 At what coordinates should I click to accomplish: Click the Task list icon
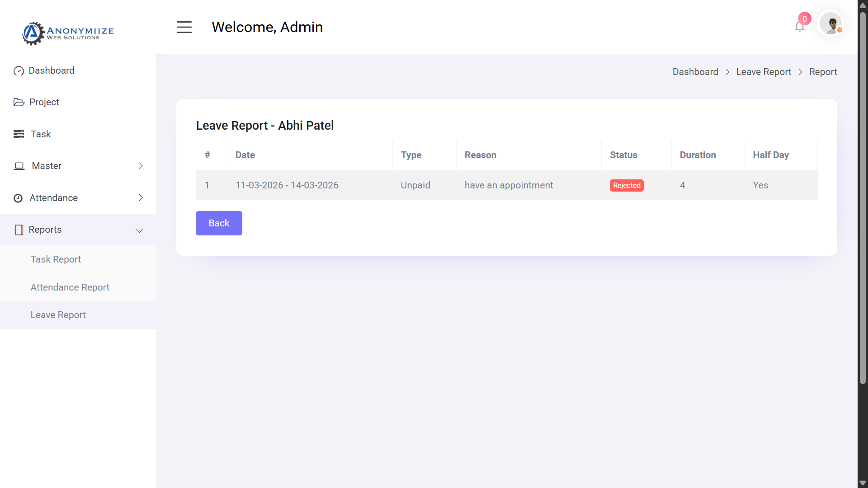19,134
